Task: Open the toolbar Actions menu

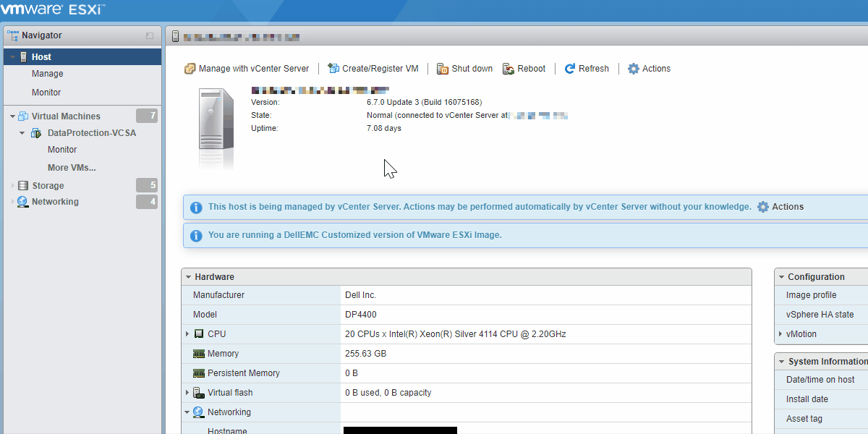Action: tap(649, 69)
